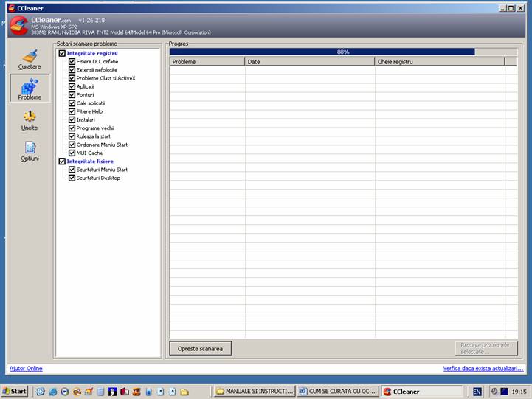
Task: Sort by the Probleme column header
Action: [x=207, y=62]
